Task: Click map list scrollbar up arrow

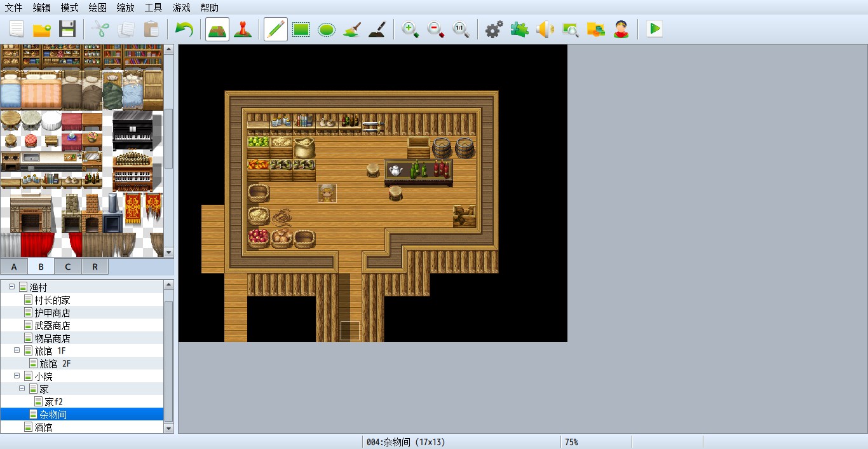Action: pos(168,285)
